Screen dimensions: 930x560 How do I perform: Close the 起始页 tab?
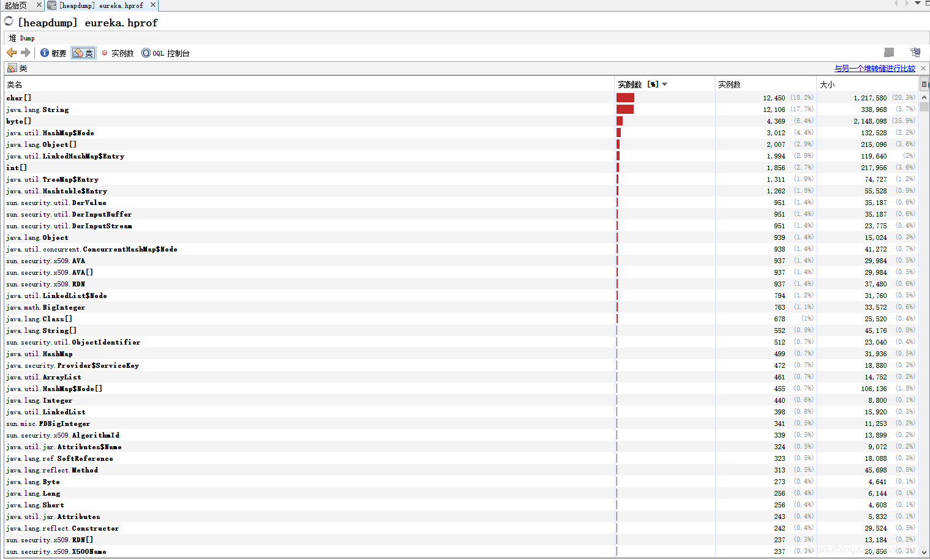pyautogui.click(x=39, y=5)
